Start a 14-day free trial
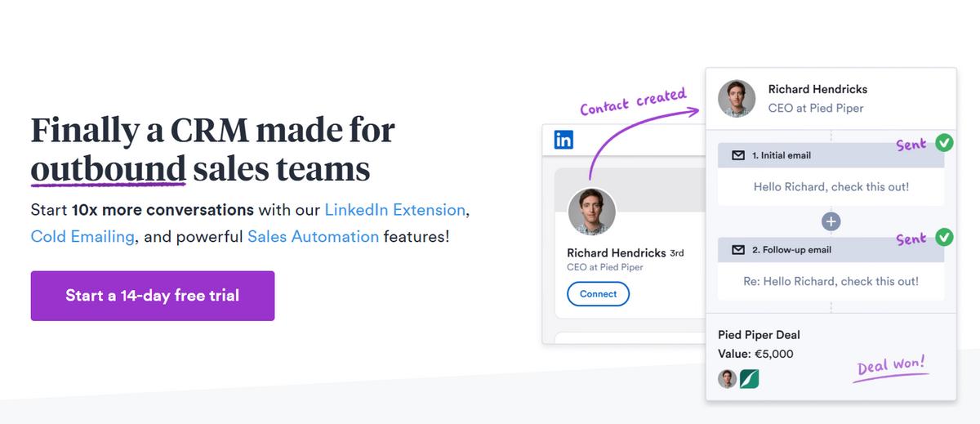Viewport: 980px width, 424px height. tap(153, 296)
